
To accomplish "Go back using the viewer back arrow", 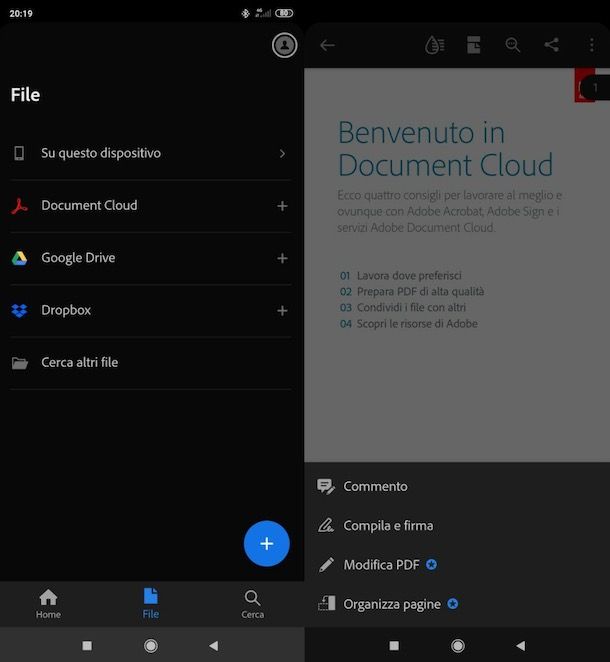I will (x=328, y=45).
